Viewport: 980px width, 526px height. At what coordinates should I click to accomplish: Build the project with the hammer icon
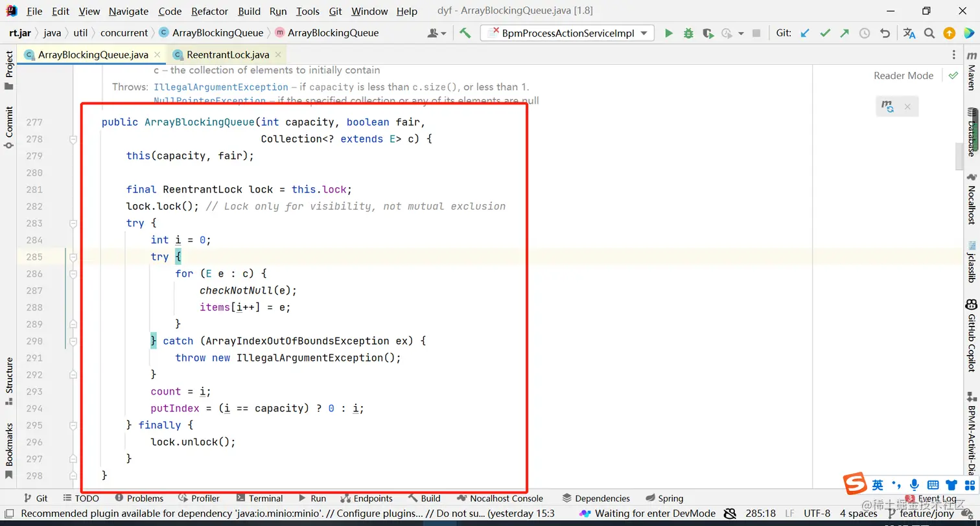pyautogui.click(x=465, y=33)
